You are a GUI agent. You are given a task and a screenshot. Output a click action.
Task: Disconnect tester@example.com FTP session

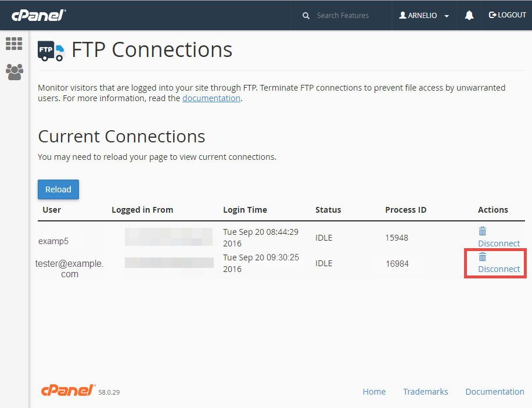click(x=499, y=269)
